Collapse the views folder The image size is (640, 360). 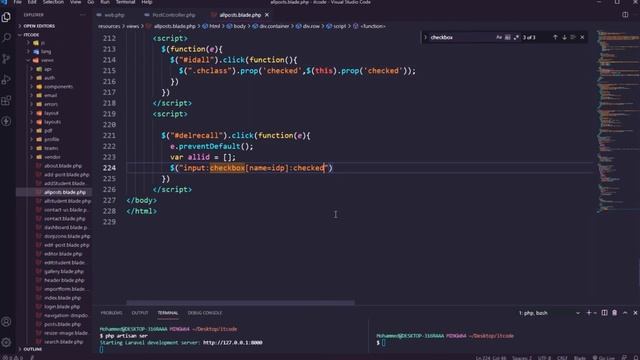click(x=47, y=60)
